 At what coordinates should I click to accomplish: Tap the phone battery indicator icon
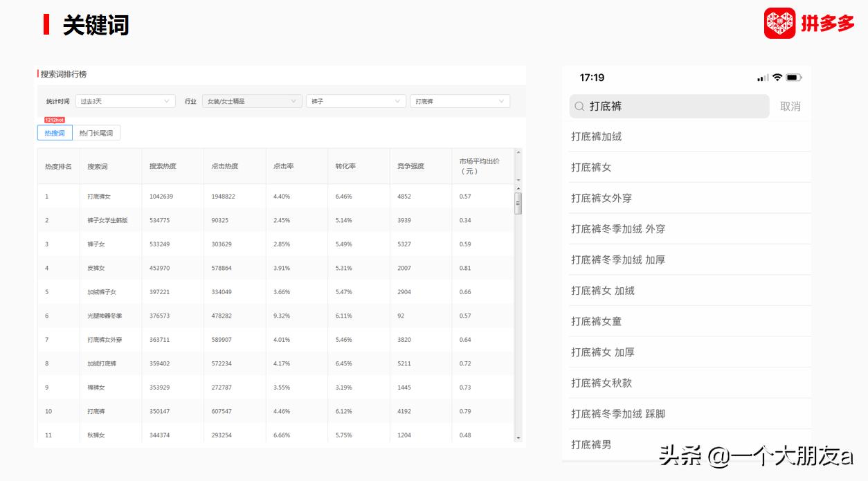pyautogui.click(x=794, y=78)
